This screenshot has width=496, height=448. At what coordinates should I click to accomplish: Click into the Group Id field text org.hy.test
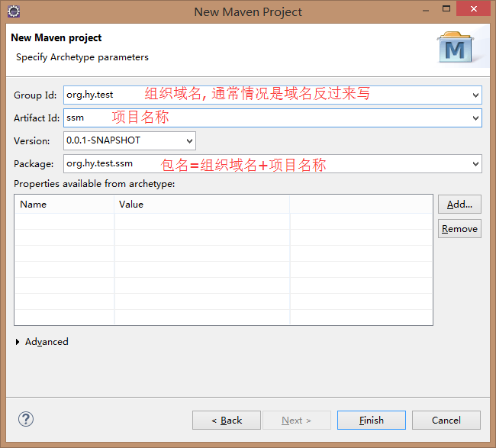click(x=89, y=95)
